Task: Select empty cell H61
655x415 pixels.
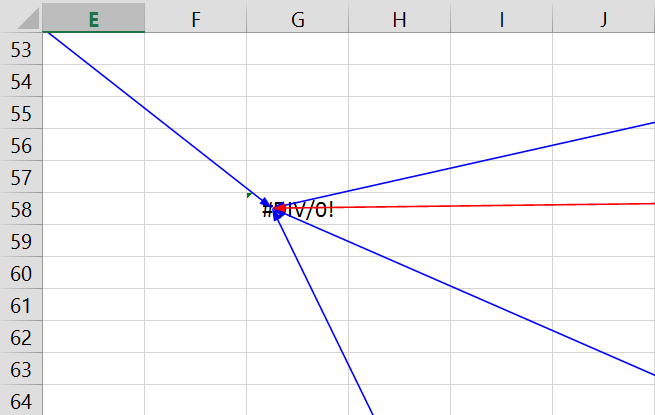Action: coord(399,305)
